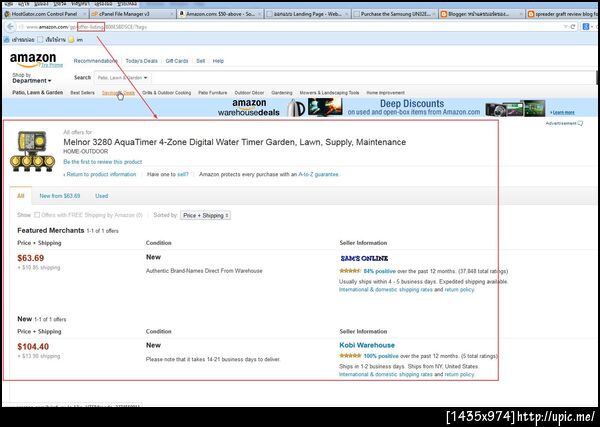Switch to the Blogger tab

[x=482, y=14]
